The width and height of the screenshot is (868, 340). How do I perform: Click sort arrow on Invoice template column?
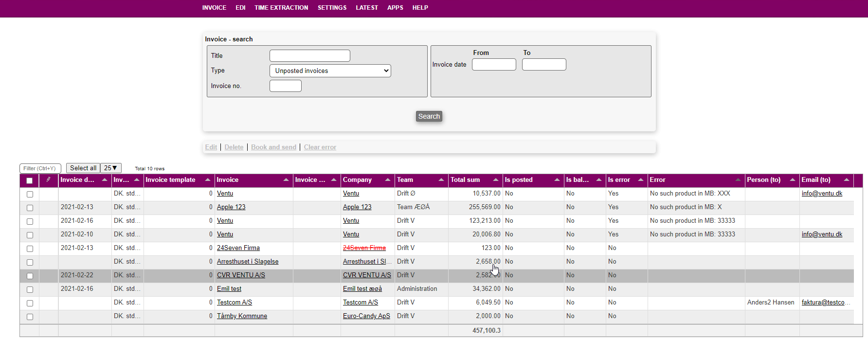(x=208, y=180)
